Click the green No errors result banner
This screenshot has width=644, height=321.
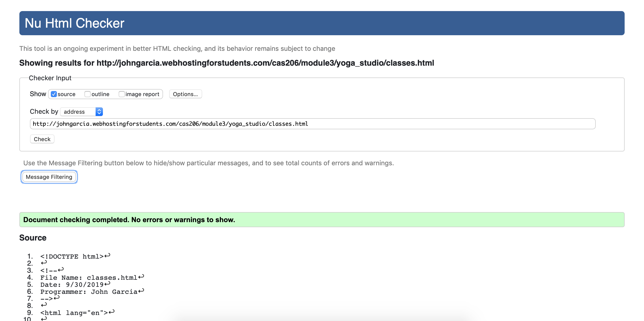click(x=321, y=220)
